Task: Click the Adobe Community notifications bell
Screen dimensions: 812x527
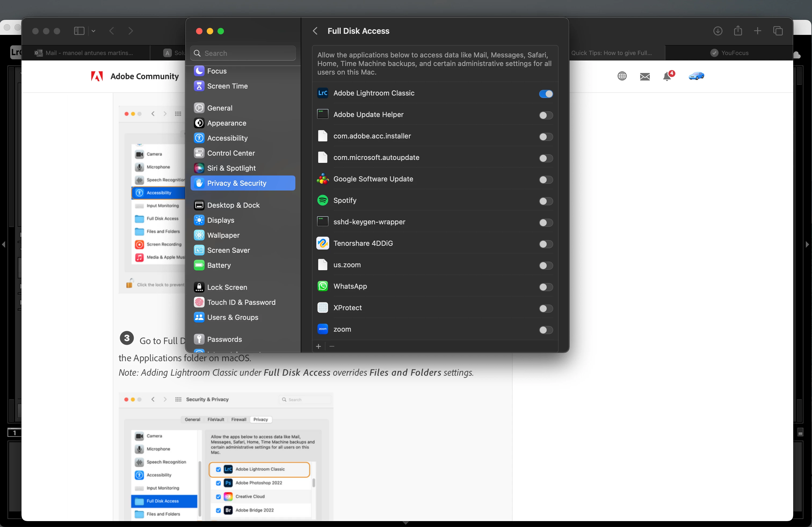Action: 667,76
